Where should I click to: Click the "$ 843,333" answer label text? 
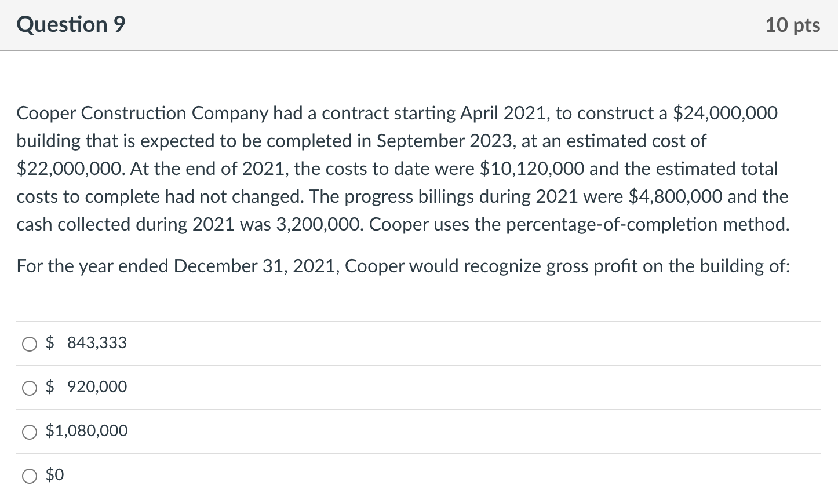[86, 343]
